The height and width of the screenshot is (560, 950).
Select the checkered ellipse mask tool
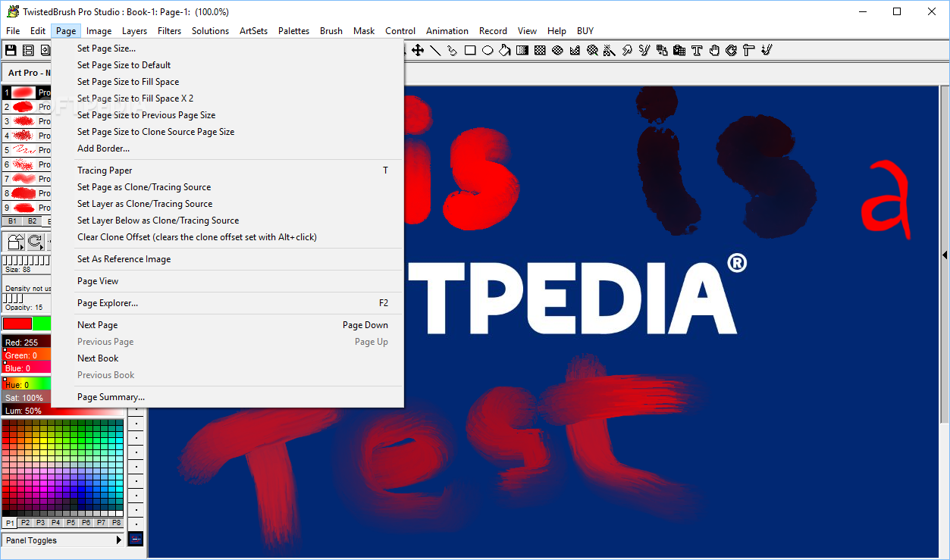[557, 50]
